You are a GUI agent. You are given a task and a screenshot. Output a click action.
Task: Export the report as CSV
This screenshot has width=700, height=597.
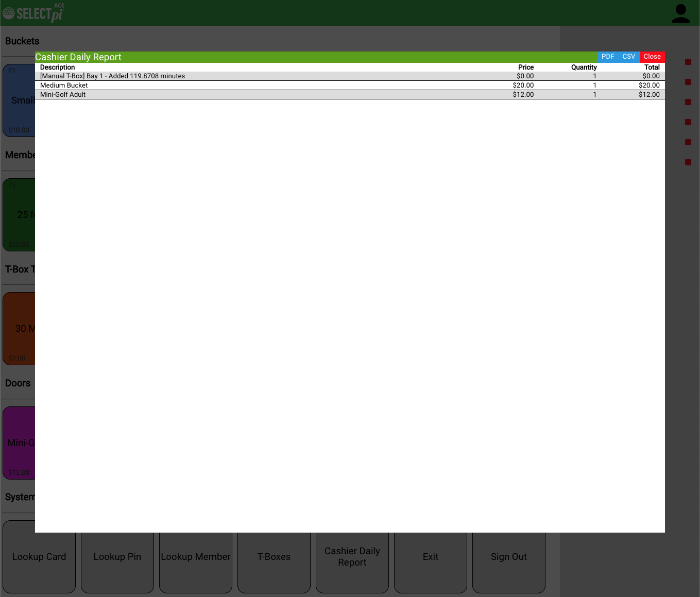629,57
